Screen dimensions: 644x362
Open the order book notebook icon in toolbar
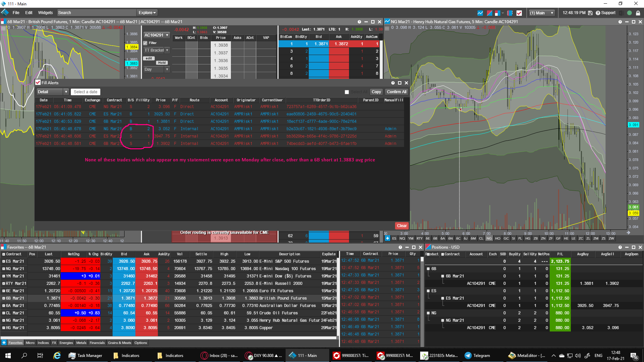(x=510, y=13)
